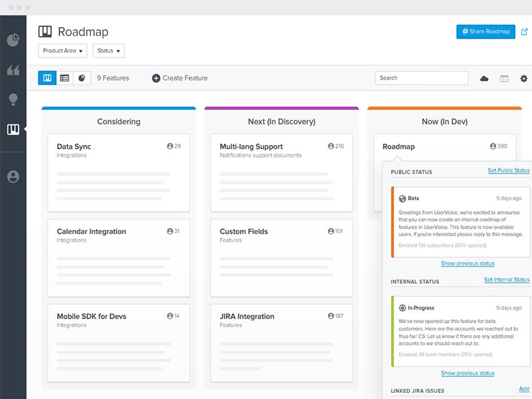Switch to list view toggle
The height and width of the screenshot is (399, 532).
pyautogui.click(x=65, y=78)
